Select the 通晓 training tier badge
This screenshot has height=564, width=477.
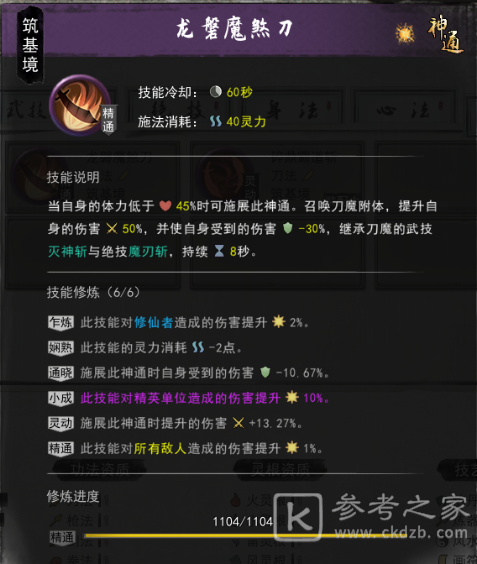point(61,373)
